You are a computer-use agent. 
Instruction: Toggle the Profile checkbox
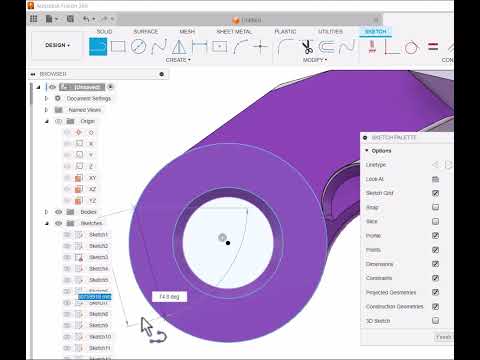pyautogui.click(x=435, y=236)
